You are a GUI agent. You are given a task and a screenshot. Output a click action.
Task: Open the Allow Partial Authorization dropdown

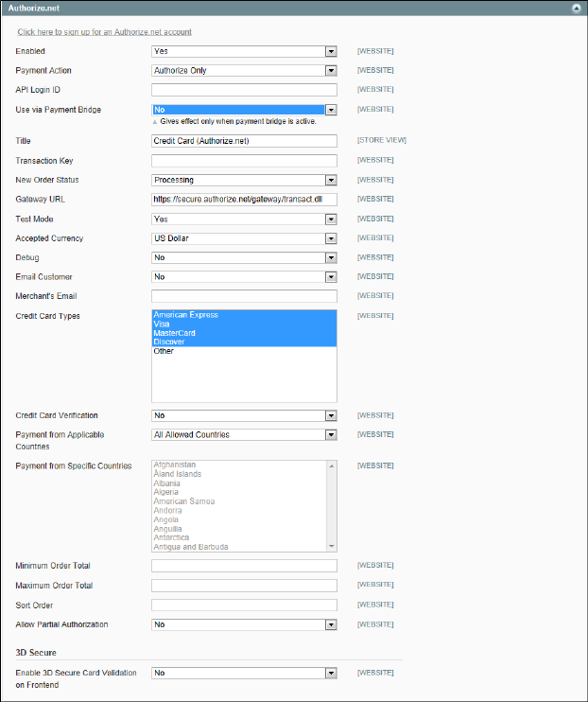(x=244, y=624)
